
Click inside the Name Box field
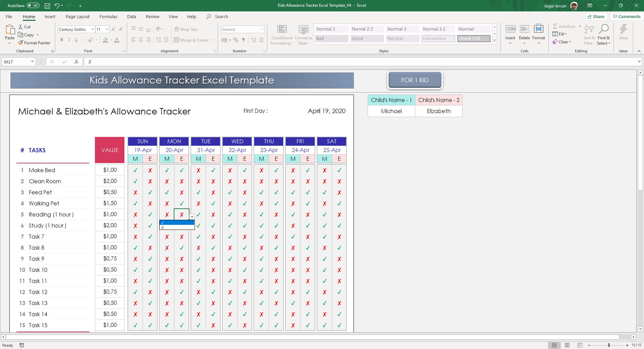tap(16, 62)
